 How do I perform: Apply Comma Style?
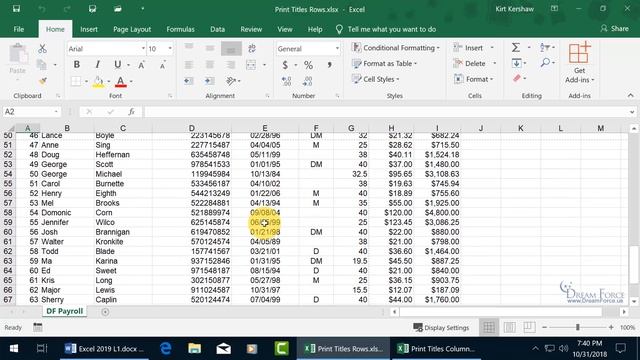click(329, 65)
